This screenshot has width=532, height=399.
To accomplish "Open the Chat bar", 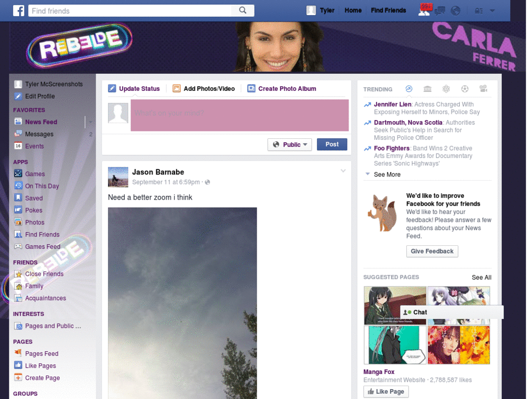I will click(452, 312).
